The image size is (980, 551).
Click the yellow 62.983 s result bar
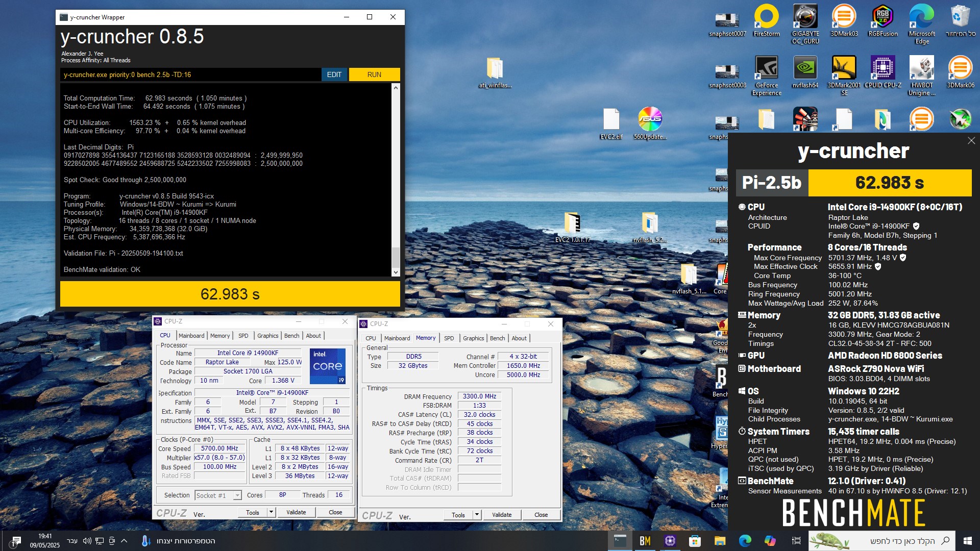coord(230,294)
